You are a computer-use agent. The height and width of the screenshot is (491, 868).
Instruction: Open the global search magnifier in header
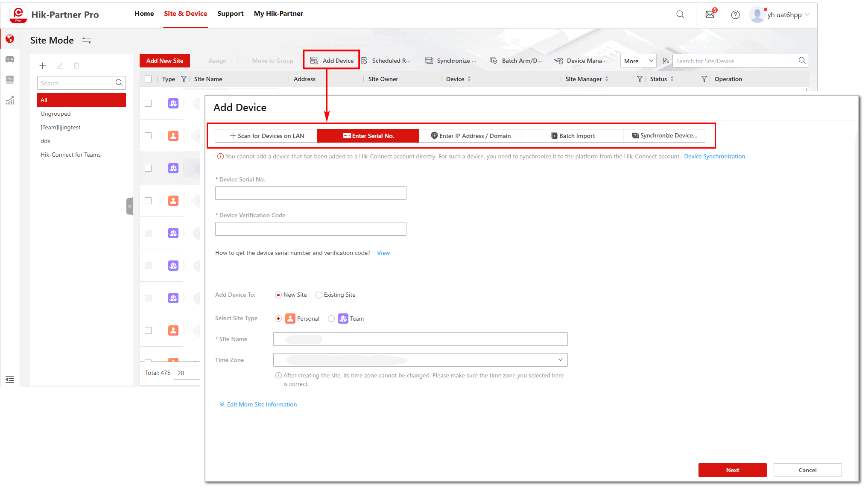(681, 15)
